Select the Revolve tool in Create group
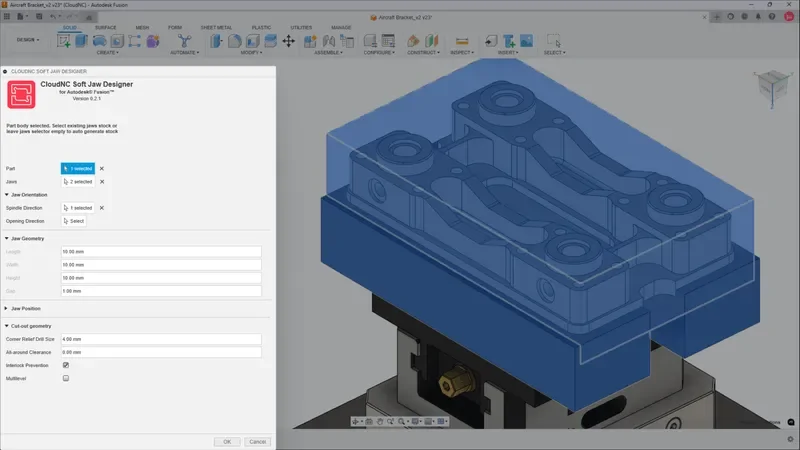This screenshot has width=800, height=450. pyautogui.click(x=99, y=41)
